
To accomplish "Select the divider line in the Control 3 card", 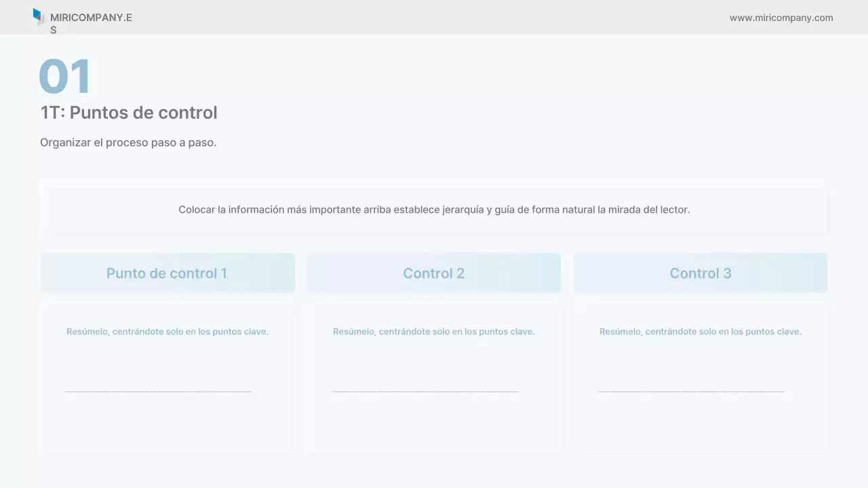I will [x=691, y=391].
